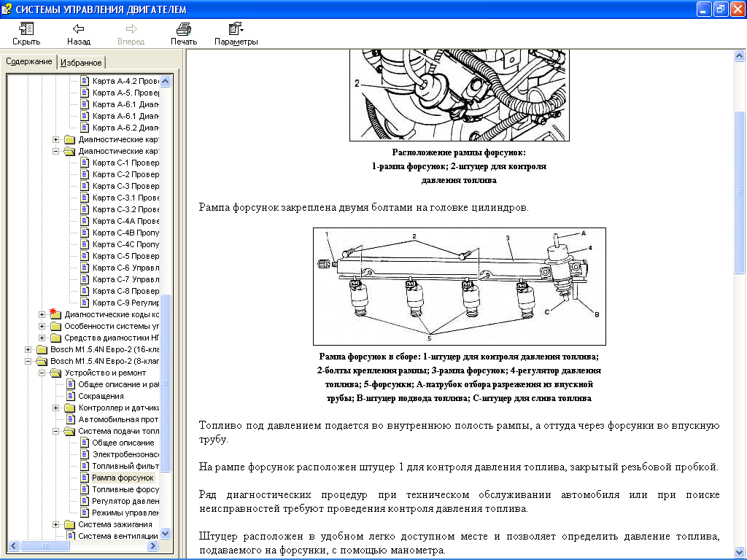Click page icon of Карта C-9

85,303
